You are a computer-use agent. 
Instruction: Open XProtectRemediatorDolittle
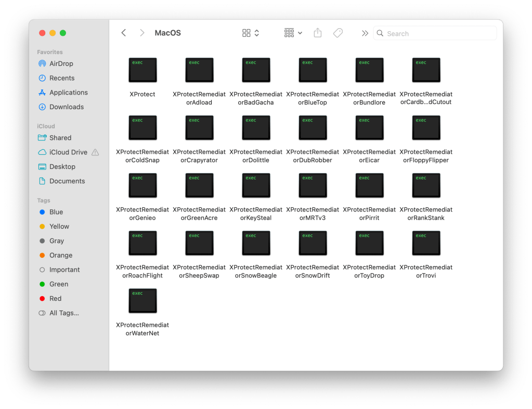[x=256, y=127]
